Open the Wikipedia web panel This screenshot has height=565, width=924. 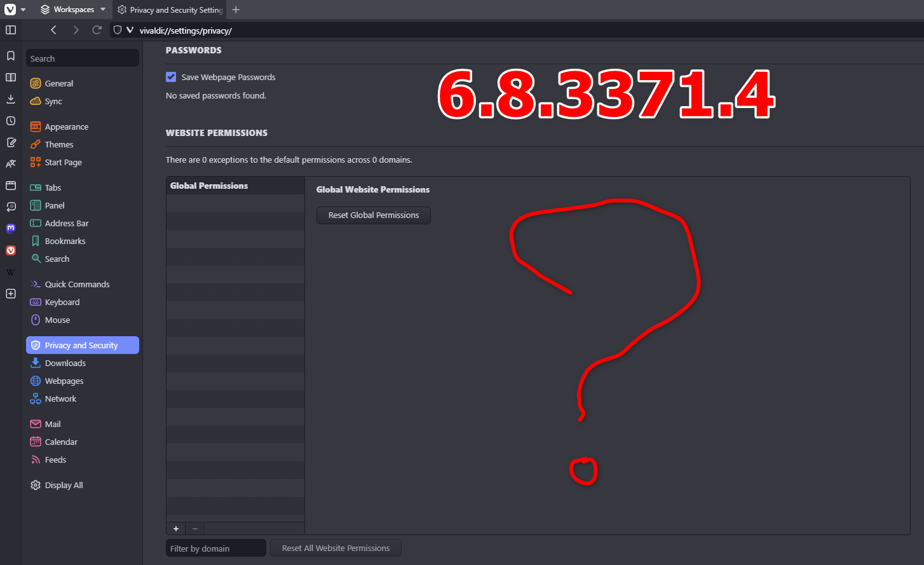(11, 272)
